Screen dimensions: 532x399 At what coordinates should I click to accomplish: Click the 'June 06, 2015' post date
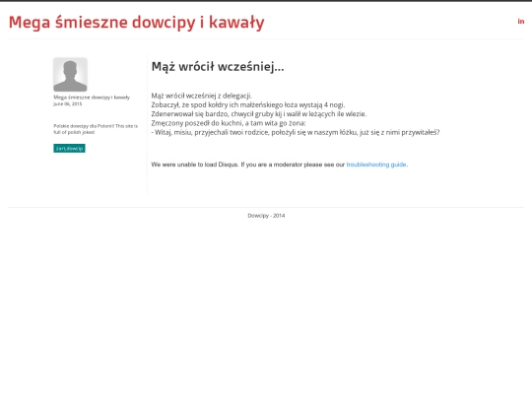point(68,103)
